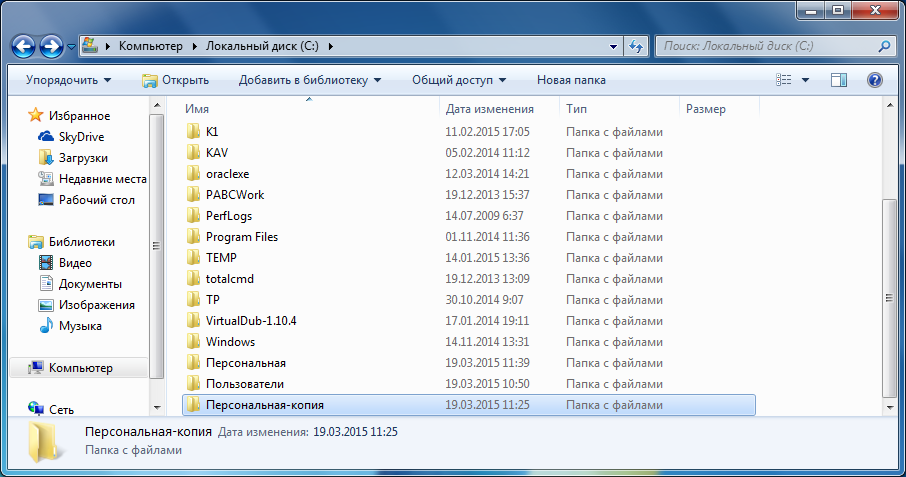Select the Пользователи folder icon

tap(194, 384)
